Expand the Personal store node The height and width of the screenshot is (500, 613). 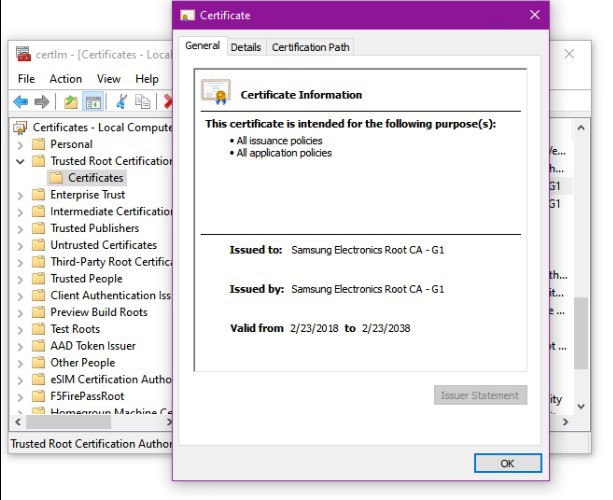click(20, 145)
